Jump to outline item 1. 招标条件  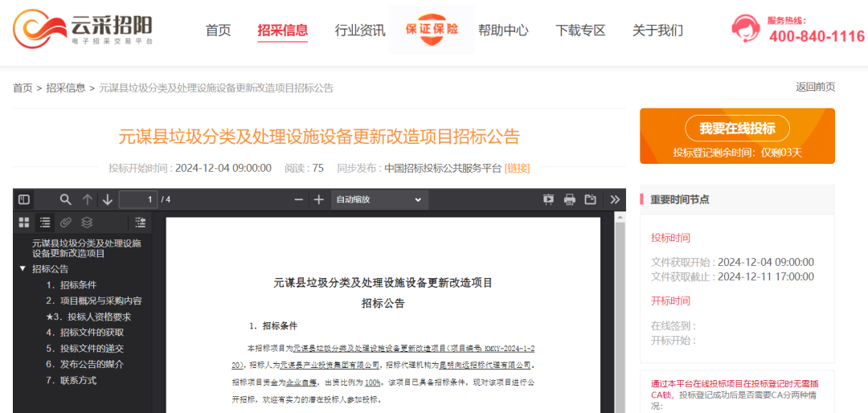click(72, 285)
